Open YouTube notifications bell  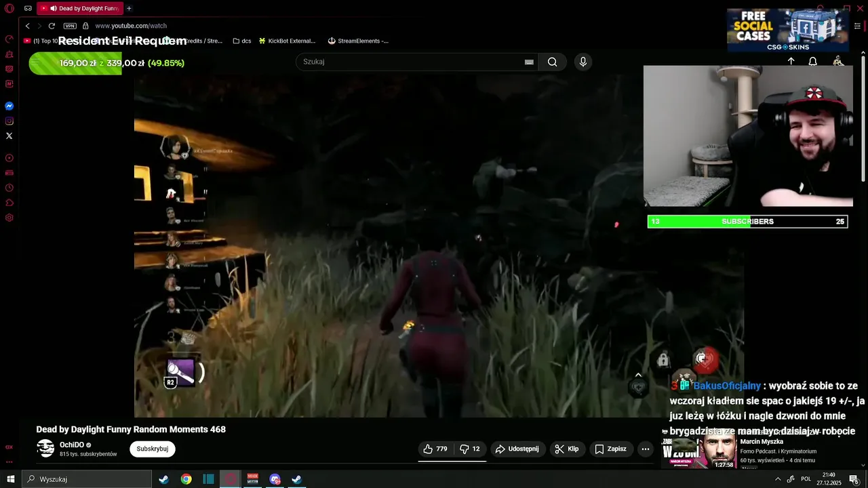coord(812,61)
